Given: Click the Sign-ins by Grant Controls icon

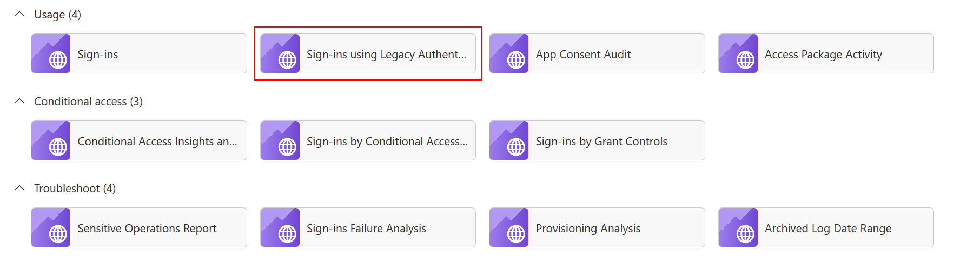Looking at the screenshot, I should [509, 140].
